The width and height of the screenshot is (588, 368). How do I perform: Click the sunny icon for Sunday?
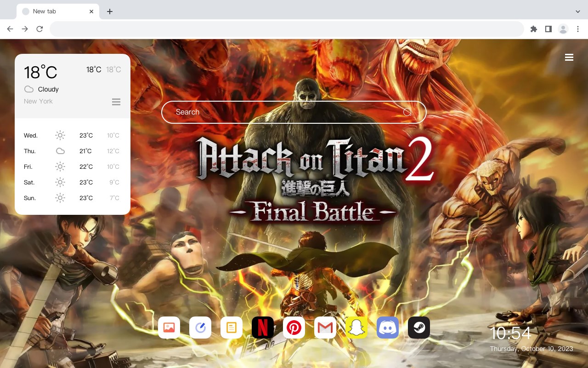[60, 198]
